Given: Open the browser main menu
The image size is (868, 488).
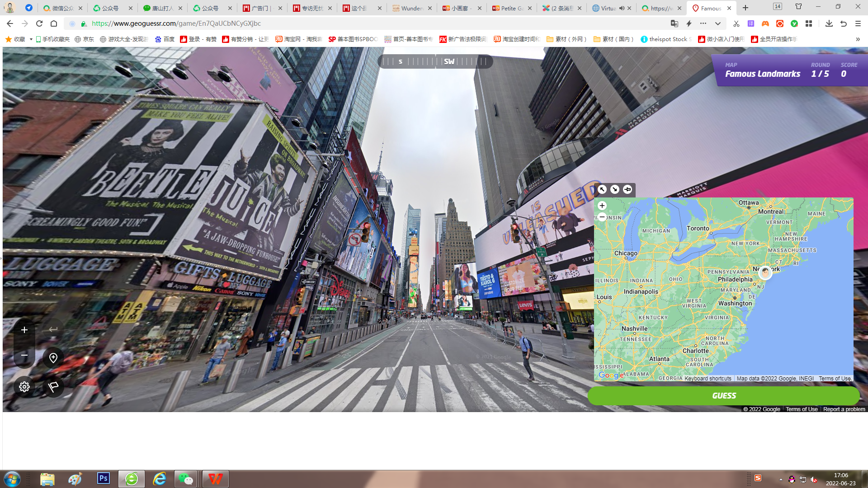Looking at the screenshot, I should tap(858, 23).
